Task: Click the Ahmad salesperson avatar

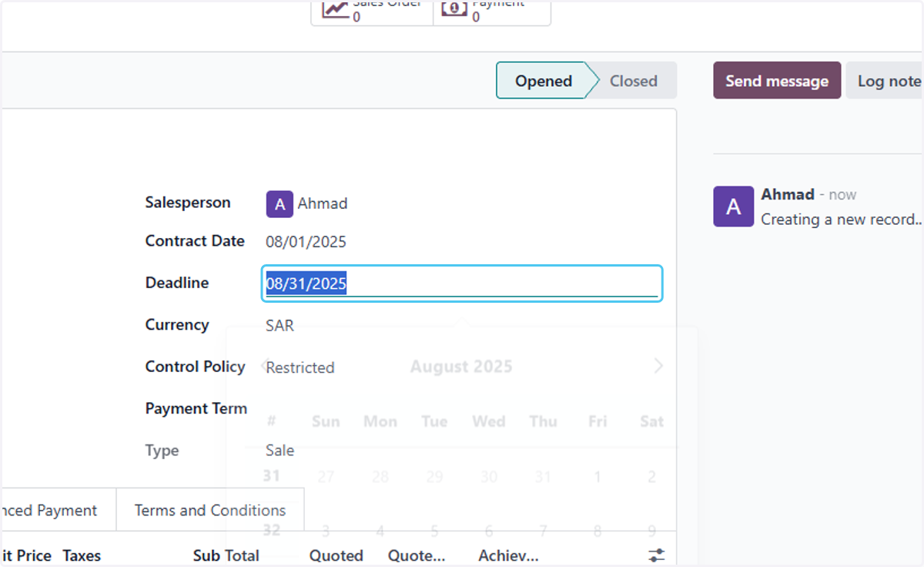Action: pos(280,203)
